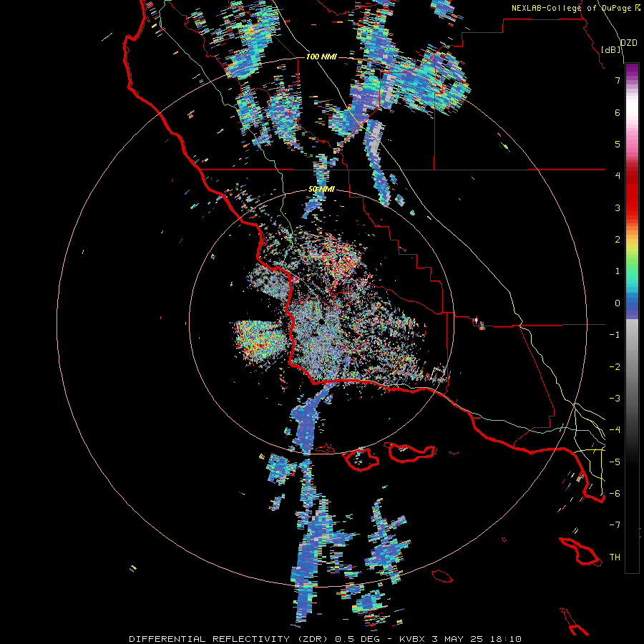Image resolution: width=644 pixels, height=644 pixels.
Task: Select the 1 value on the scale
Action: click(618, 271)
